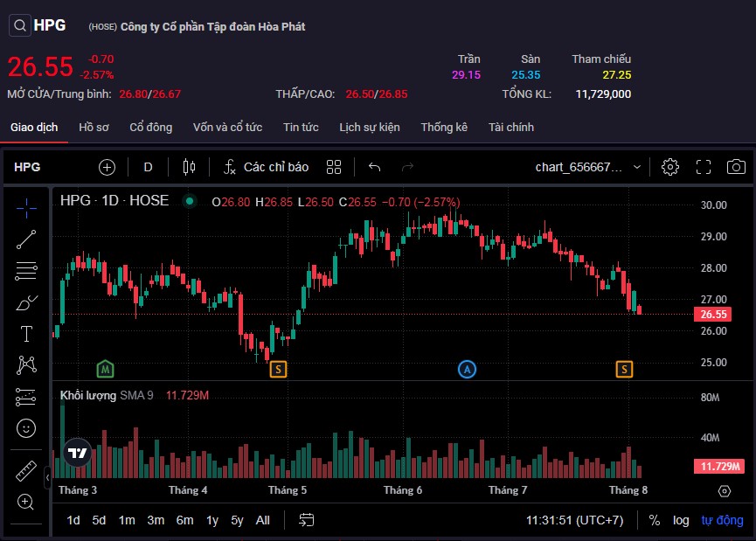The height and width of the screenshot is (541, 756).
Task: Set time range to 6m
Action: [184, 520]
